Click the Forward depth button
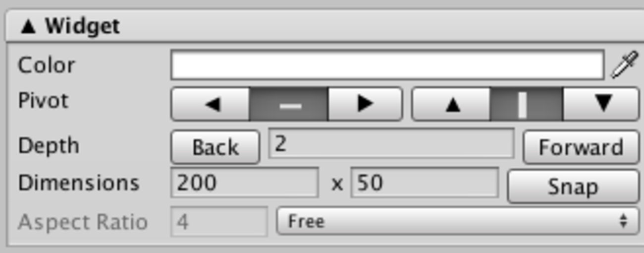This screenshot has height=253, width=644. click(581, 147)
